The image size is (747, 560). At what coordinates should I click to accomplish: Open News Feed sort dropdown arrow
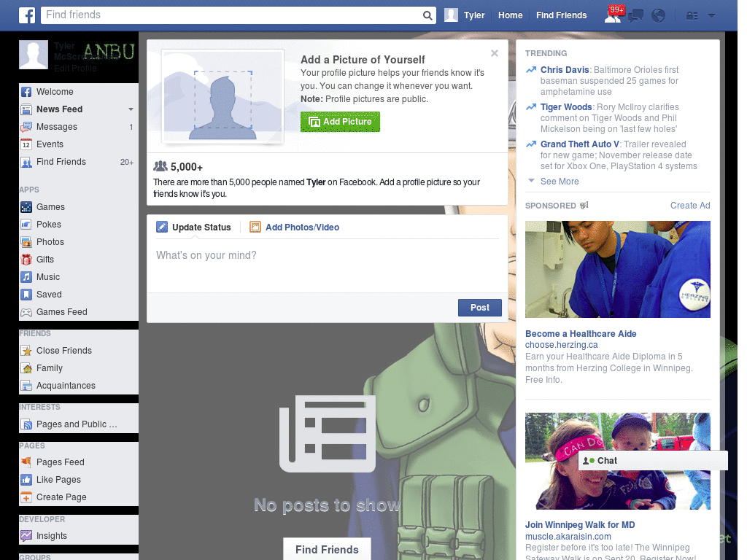point(131,109)
